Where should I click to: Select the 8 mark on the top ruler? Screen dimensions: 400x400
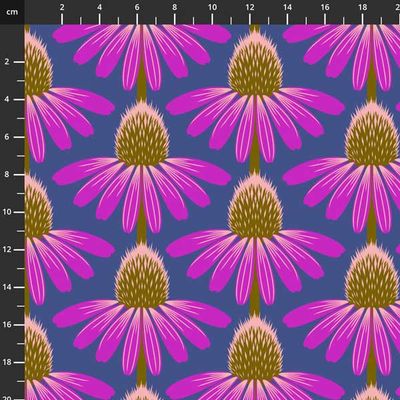click(175, 8)
